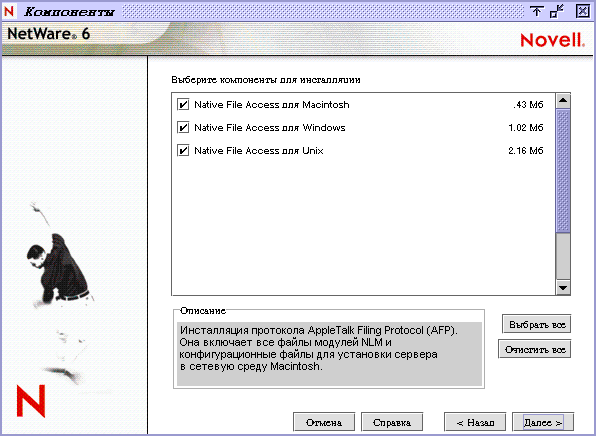The width and height of the screenshot is (596, 436).
Task: Click the 1.02 Мб size value
Action: point(526,127)
